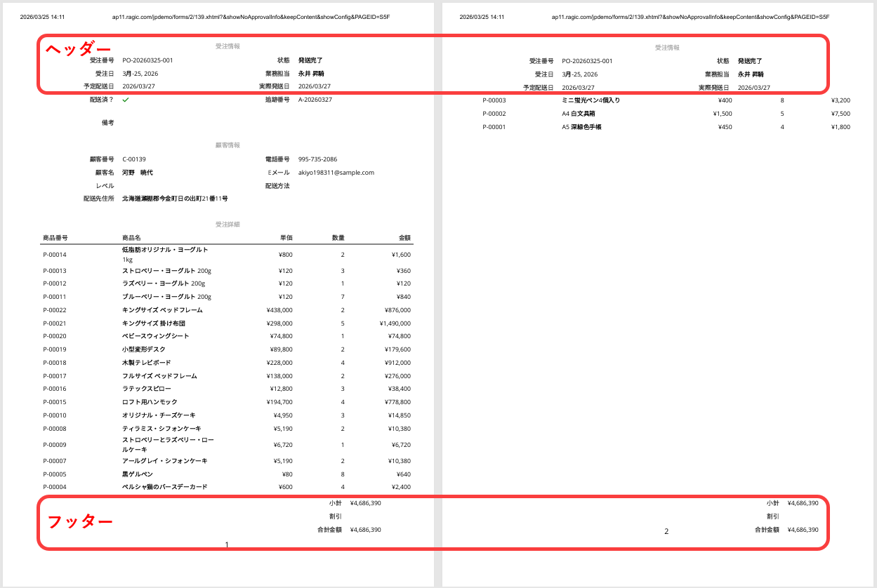Click the 数量 column header

338,238
